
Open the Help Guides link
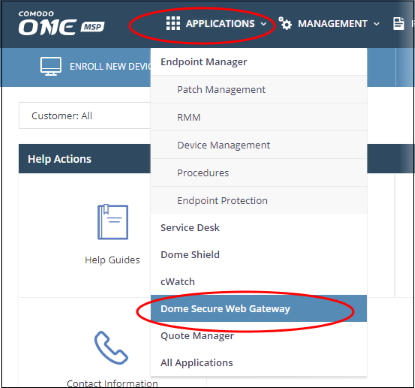pos(112,260)
